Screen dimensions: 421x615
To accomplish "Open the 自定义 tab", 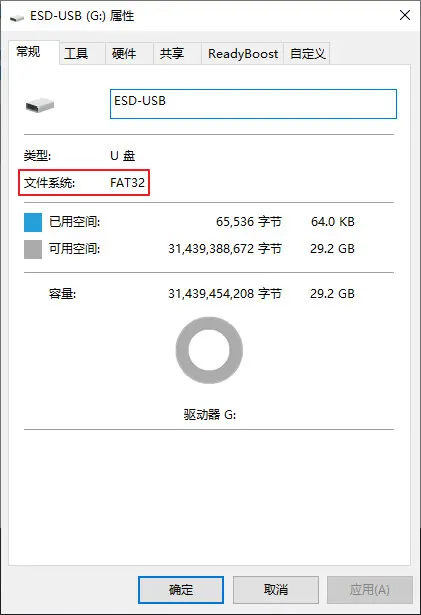I will [x=308, y=53].
